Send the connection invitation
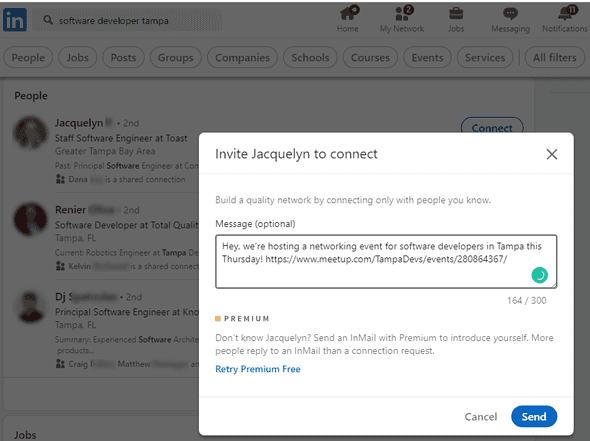The image size is (590, 441). (534, 417)
